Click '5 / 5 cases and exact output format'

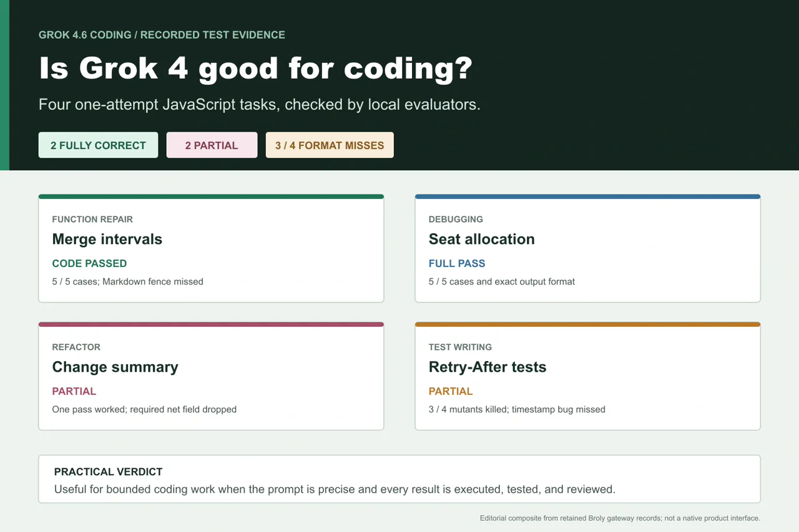click(502, 281)
